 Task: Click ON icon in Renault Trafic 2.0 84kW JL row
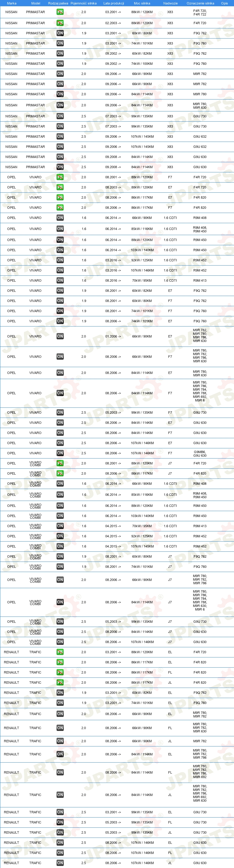60,795
